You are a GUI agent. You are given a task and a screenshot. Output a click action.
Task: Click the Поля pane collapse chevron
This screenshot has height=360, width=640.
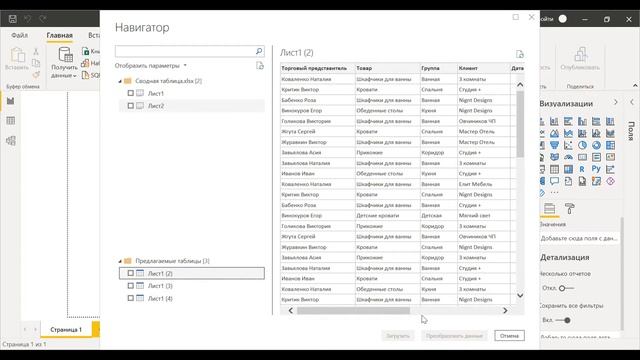(x=632, y=102)
